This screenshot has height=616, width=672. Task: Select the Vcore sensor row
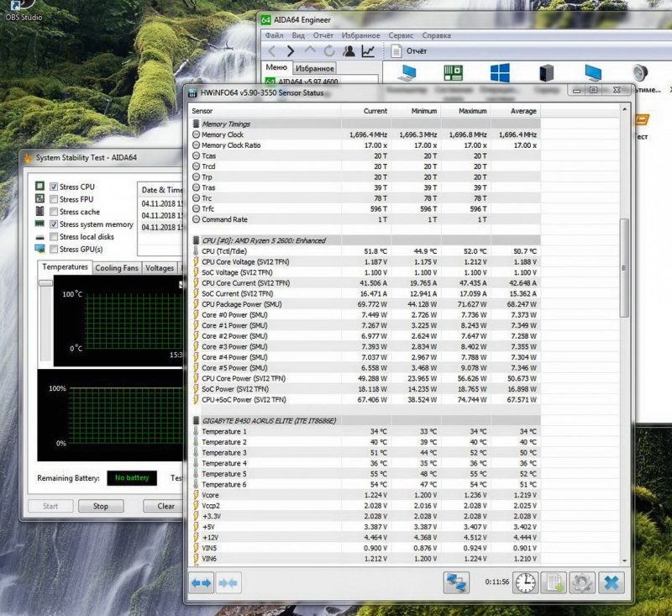pos(365,495)
